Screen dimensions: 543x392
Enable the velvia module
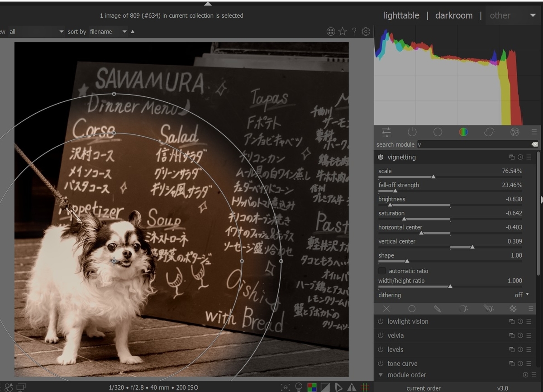(381, 335)
